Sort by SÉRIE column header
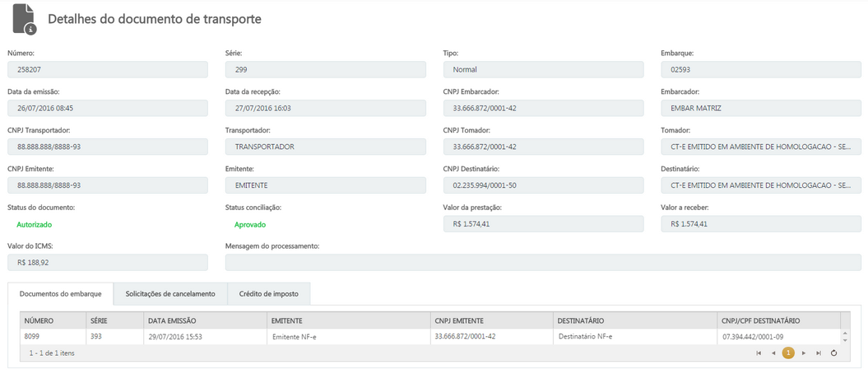 [x=114, y=320]
